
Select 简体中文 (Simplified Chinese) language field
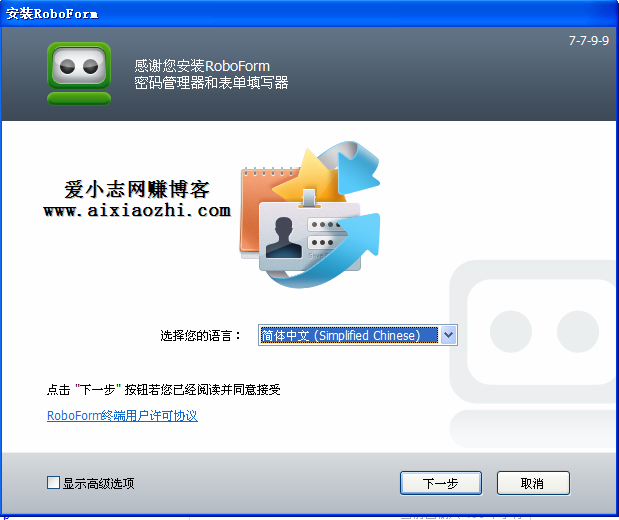(x=358, y=335)
